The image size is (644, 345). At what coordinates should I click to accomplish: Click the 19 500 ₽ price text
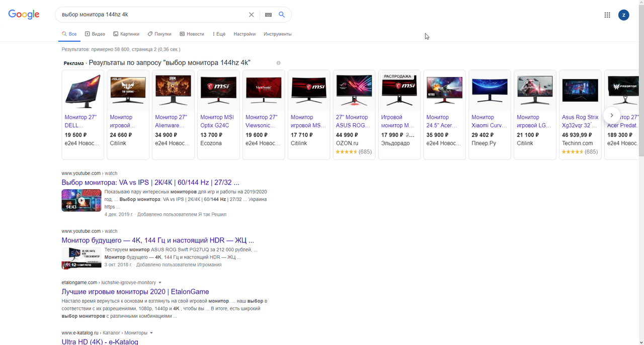[x=75, y=135]
